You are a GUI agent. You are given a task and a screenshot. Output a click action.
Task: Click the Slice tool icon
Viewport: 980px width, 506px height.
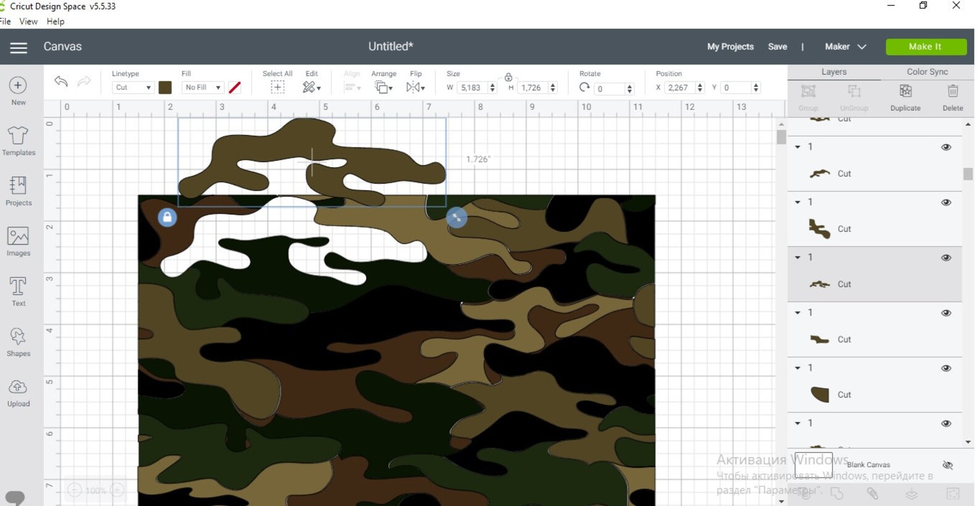point(805,493)
